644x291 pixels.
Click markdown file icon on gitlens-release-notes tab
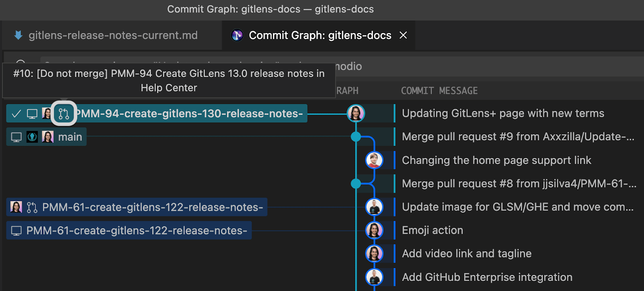(18, 35)
